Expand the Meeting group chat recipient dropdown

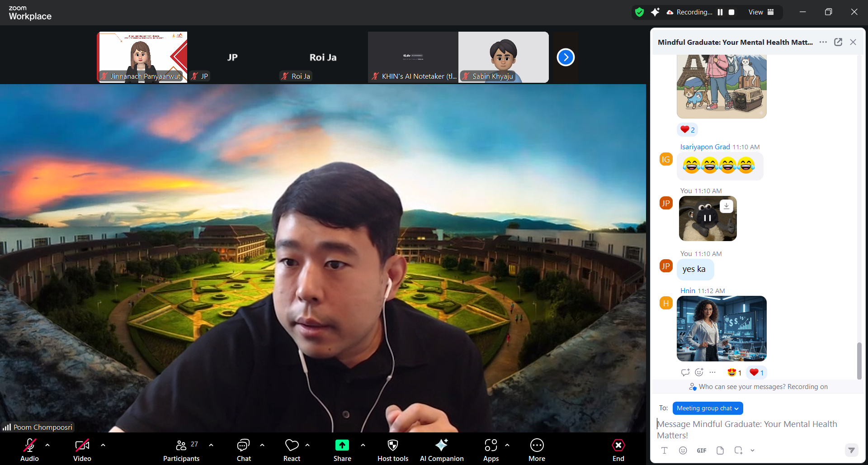click(x=708, y=408)
